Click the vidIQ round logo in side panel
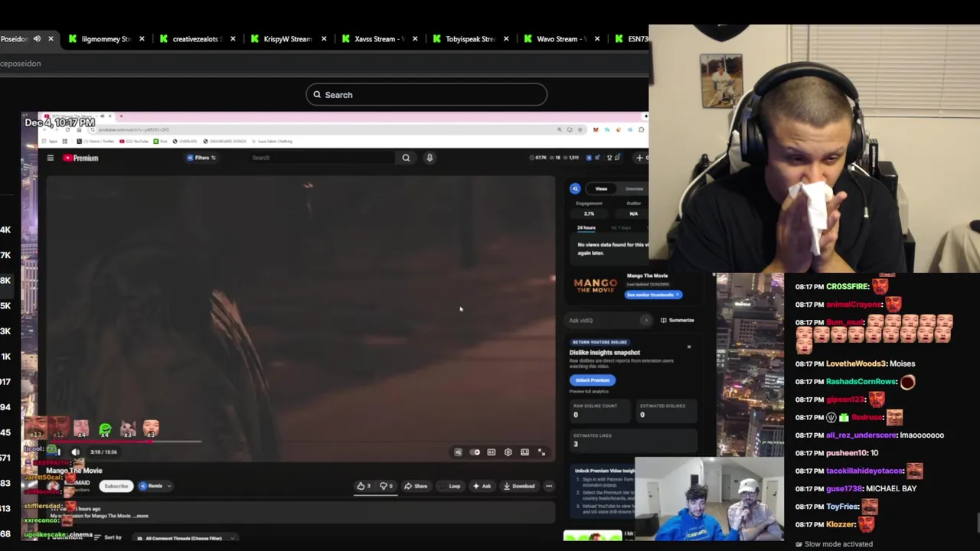This screenshot has width=980, height=551. pyautogui.click(x=575, y=188)
